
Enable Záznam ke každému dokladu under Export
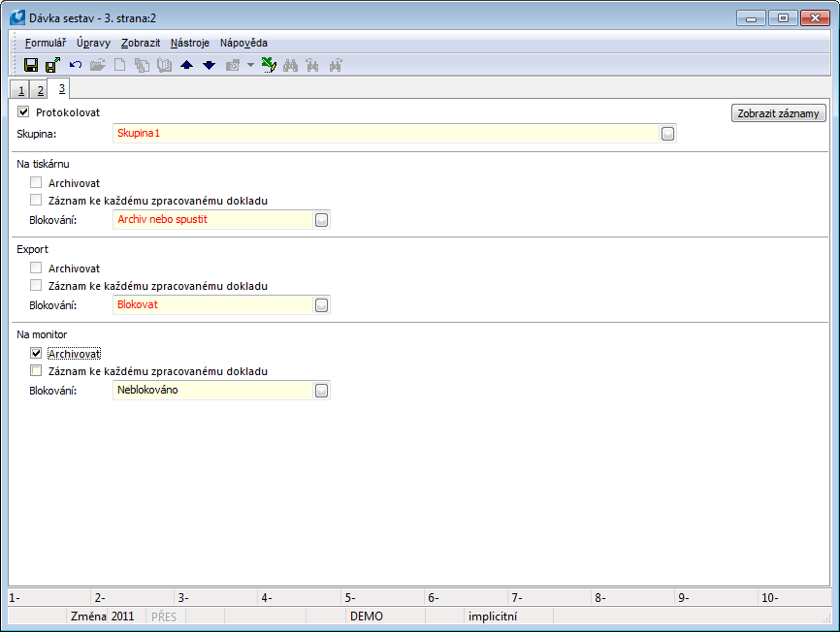[x=36, y=285]
